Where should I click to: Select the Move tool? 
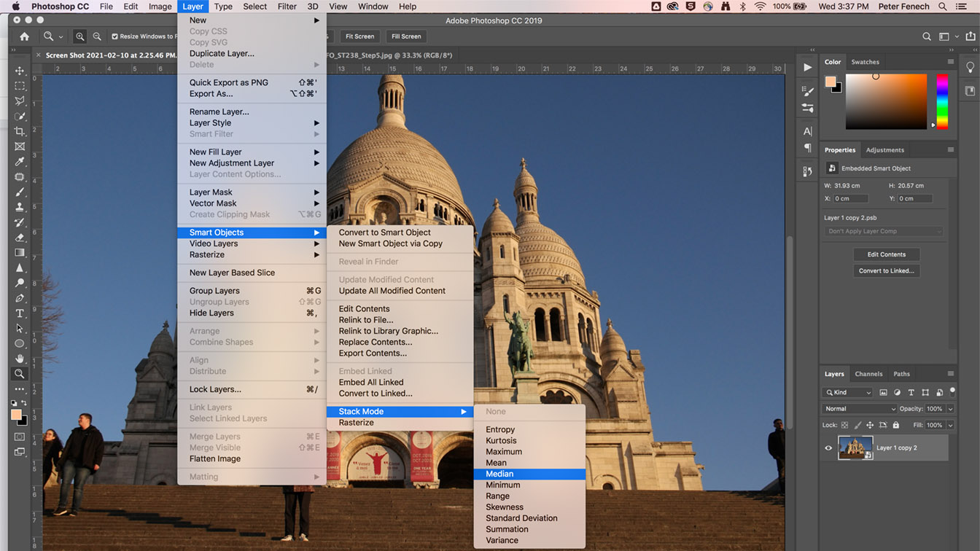[x=20, y=71]
